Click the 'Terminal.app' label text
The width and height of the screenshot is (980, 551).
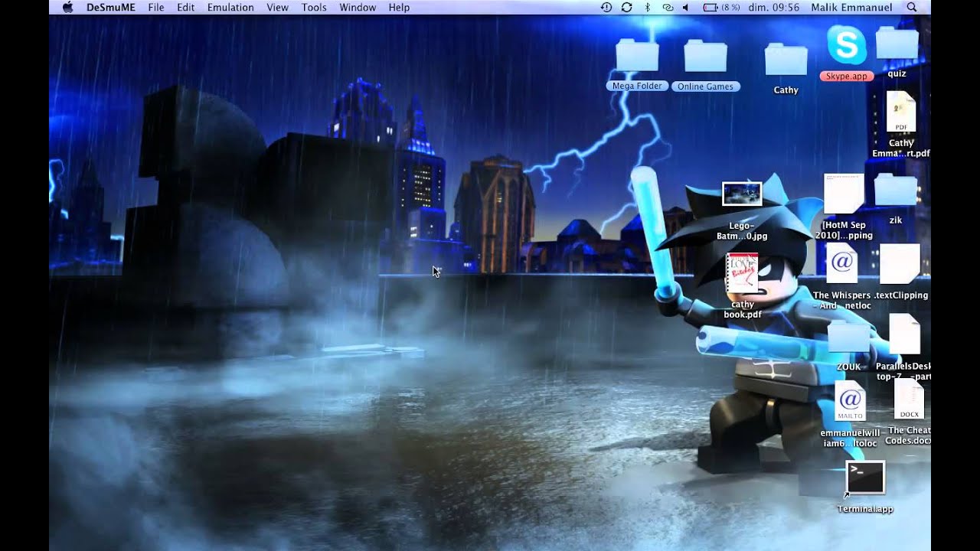865,509
